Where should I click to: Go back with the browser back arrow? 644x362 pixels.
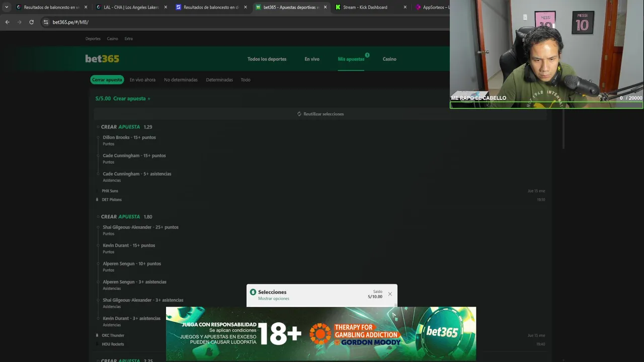[7, 22]
